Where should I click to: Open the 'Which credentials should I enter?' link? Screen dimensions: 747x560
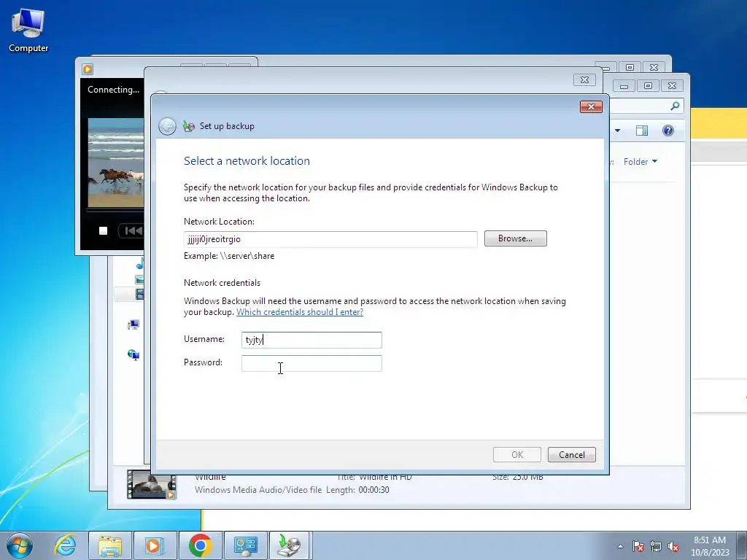(300, 312)
